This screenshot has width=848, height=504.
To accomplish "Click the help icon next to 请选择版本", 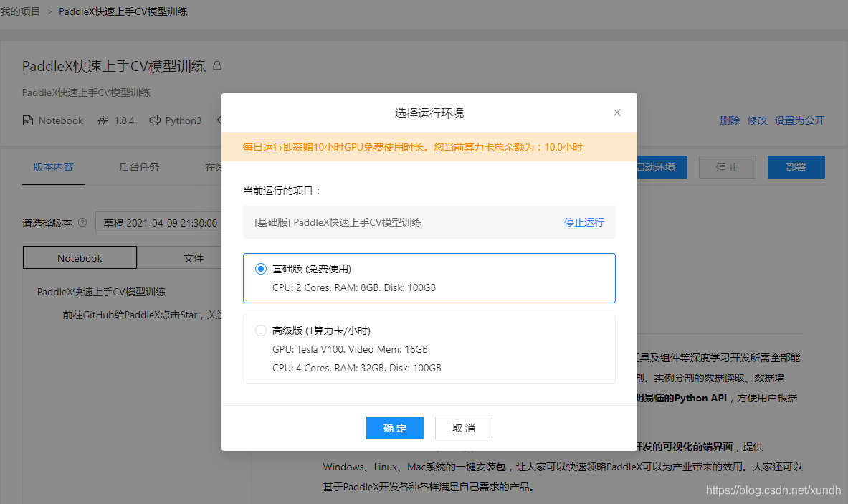I will 82,222.
